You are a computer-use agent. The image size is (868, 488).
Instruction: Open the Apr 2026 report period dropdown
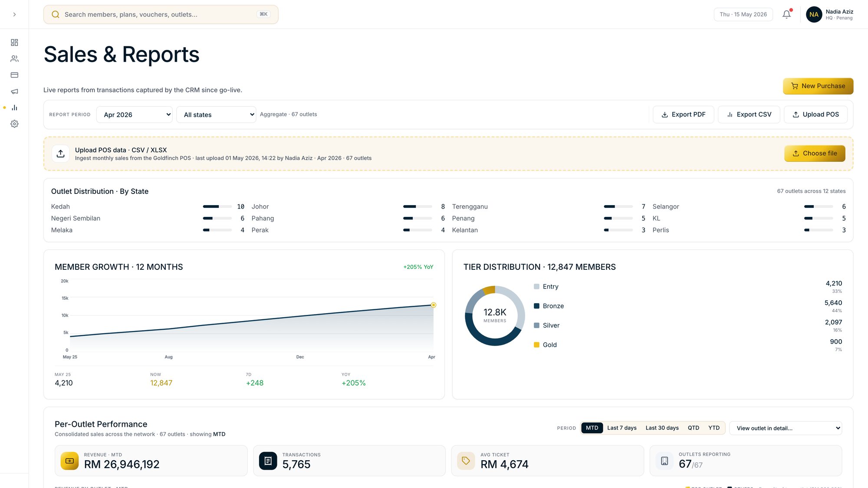(x=135, y=115)
